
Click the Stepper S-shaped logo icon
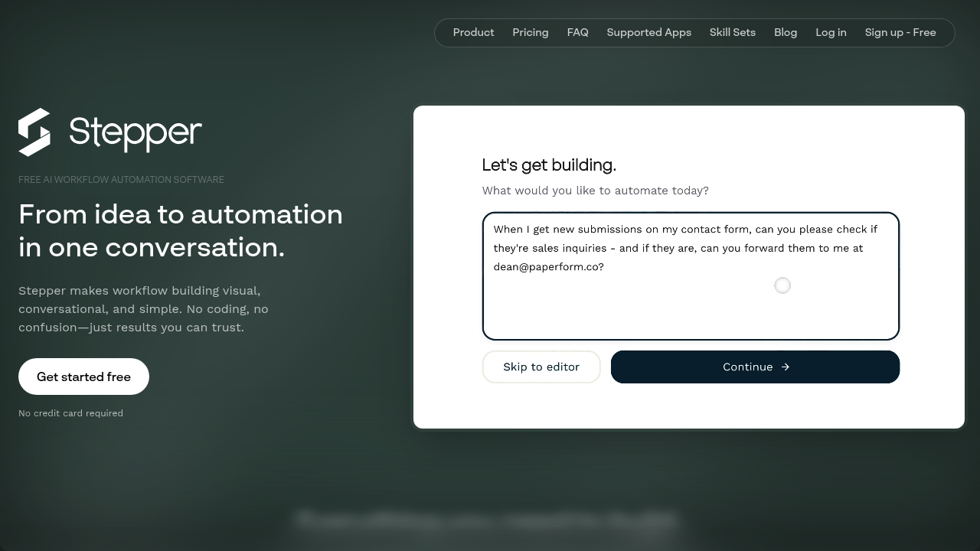[x=34, y=132]
